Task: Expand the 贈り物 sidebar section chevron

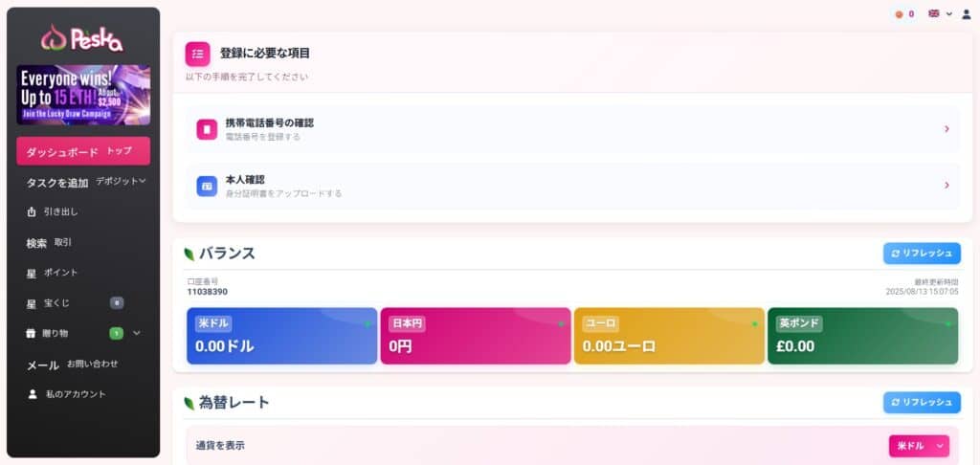Action: tap(137, 333)
